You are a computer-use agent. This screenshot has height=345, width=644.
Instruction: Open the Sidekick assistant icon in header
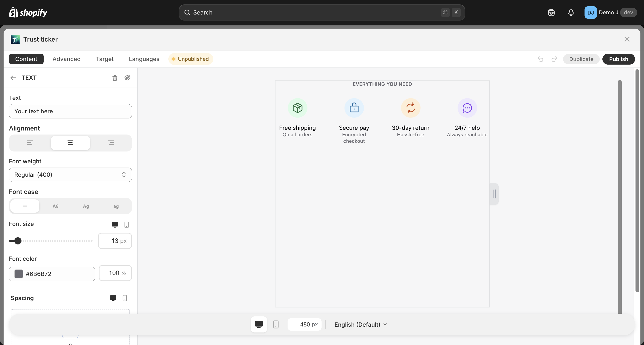point(551,13)
